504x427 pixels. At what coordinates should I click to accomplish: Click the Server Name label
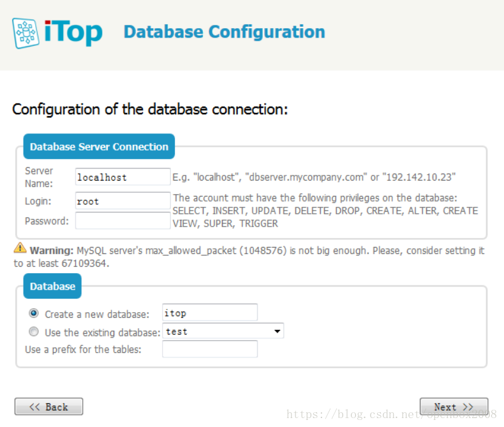click(x=39, y=177)
